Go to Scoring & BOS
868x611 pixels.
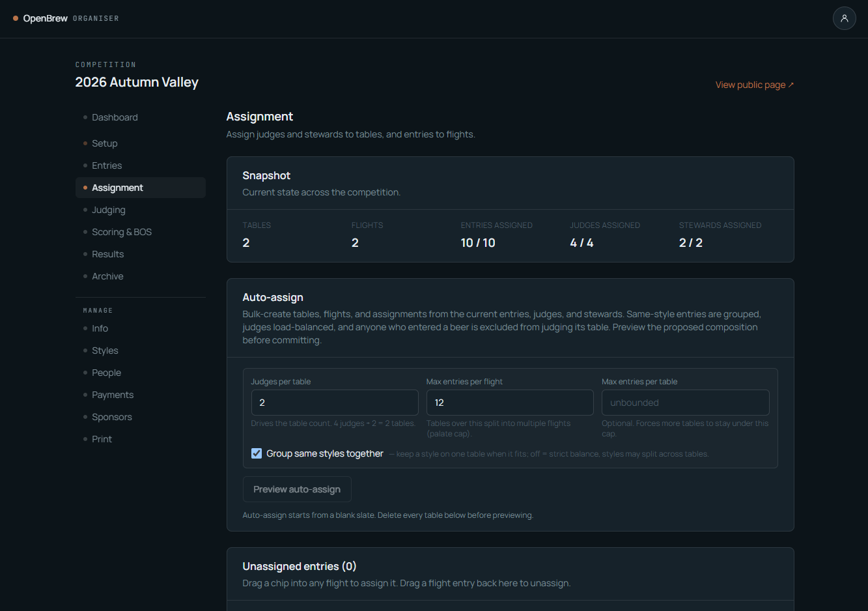(141, 232)
